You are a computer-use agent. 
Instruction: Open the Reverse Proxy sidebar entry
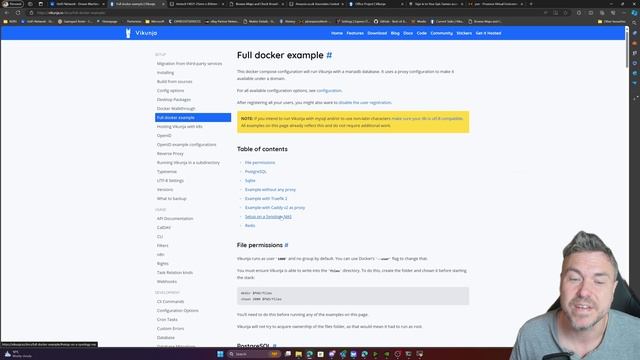[x=170, y=153]
